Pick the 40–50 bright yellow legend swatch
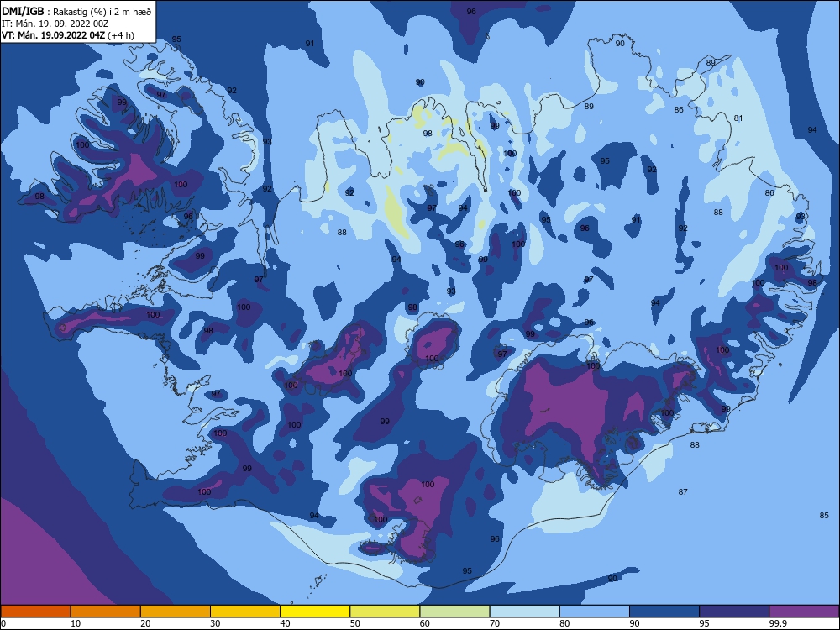840x630 pixels. 315,612
